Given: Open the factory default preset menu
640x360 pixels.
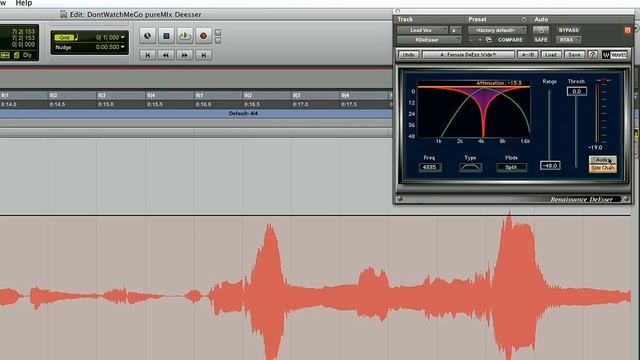Looking at the screenshot, I should point(497,30).
